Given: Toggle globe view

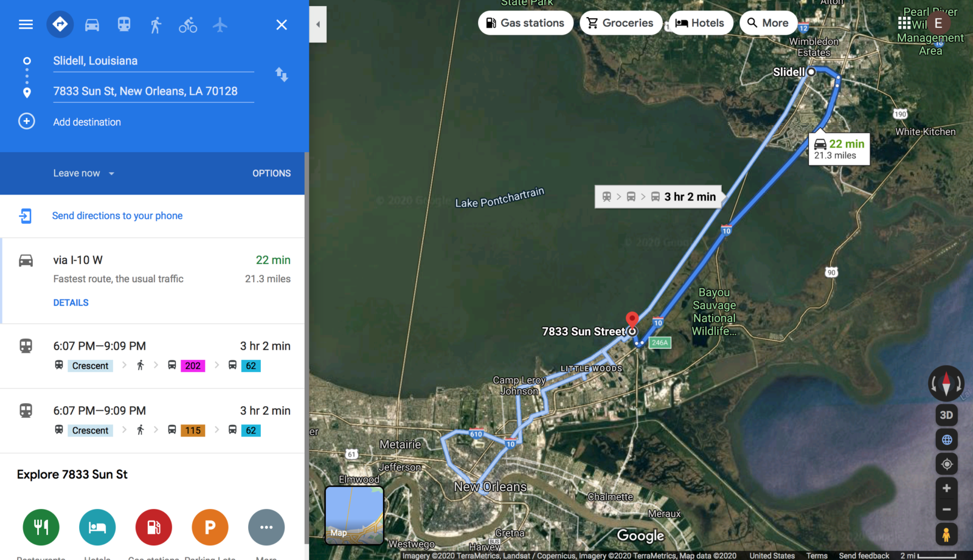Looking at the screenshot, I should (946, 440).
